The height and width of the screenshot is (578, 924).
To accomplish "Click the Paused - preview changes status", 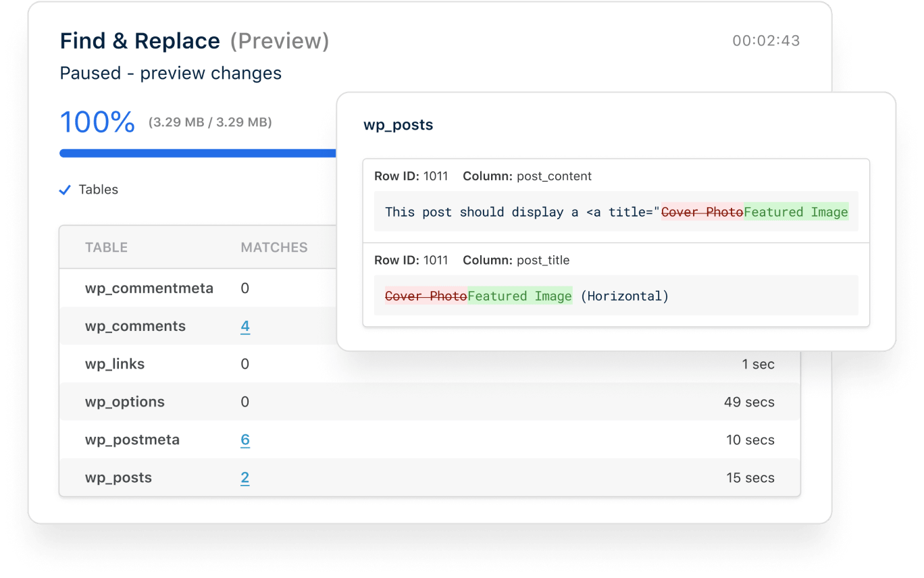I will [x=171, y=73].
